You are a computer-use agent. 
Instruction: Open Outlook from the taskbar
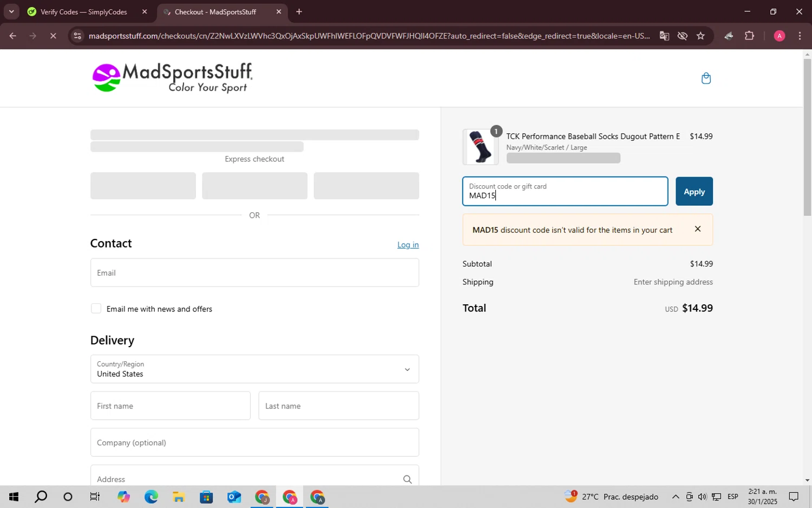coord(234,497)
